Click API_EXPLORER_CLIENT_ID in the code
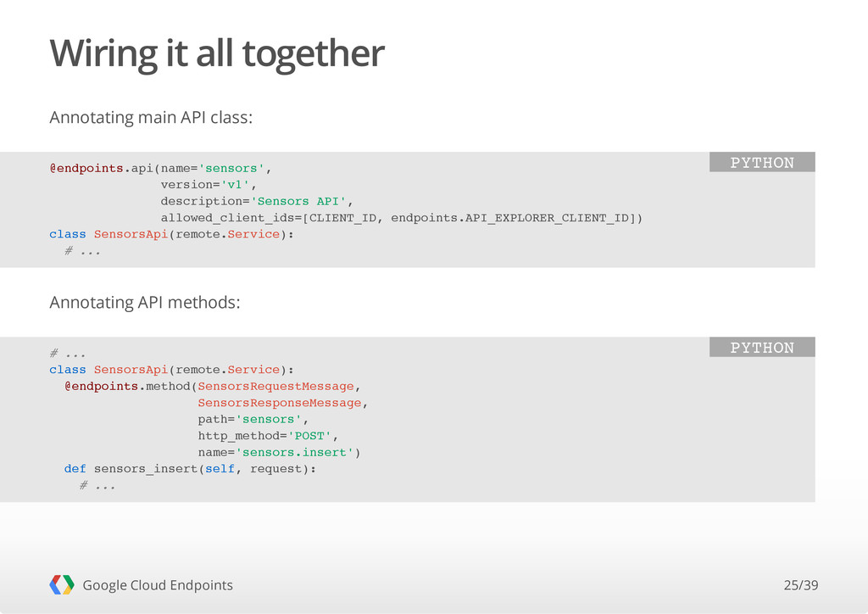The image size is (868, 614). pyautogui.click(x=547, y=218)
